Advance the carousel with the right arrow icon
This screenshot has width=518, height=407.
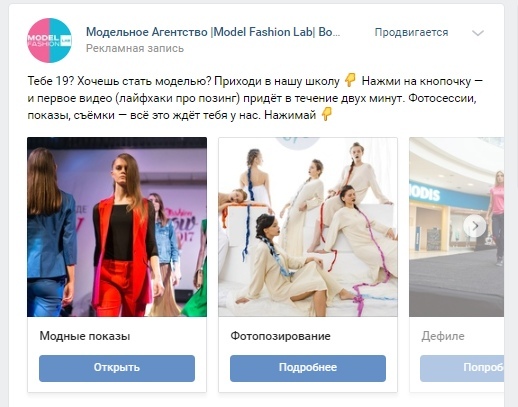(475, 226)
